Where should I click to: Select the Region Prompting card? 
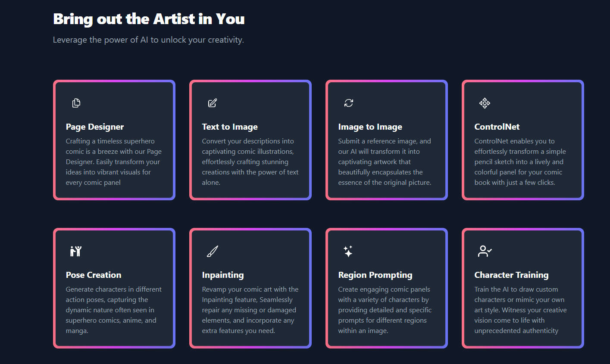pyautogui.click(x=386, y=288)
